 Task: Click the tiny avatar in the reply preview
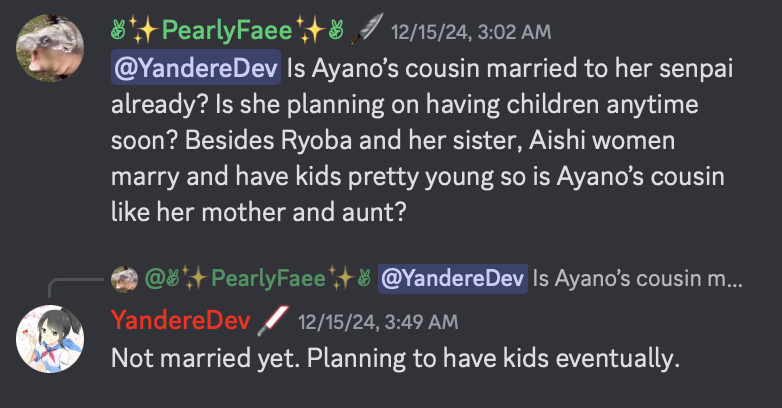click(124, 277)
